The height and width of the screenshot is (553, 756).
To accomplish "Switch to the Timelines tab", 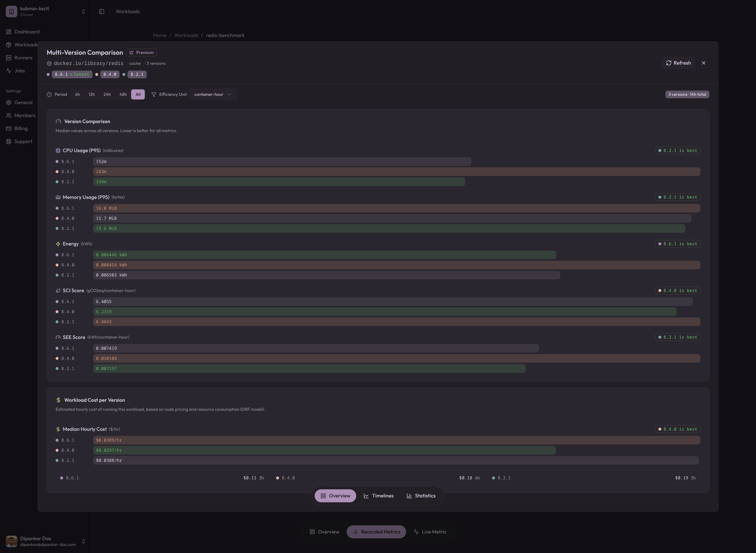I will click(x=378, y=496).
